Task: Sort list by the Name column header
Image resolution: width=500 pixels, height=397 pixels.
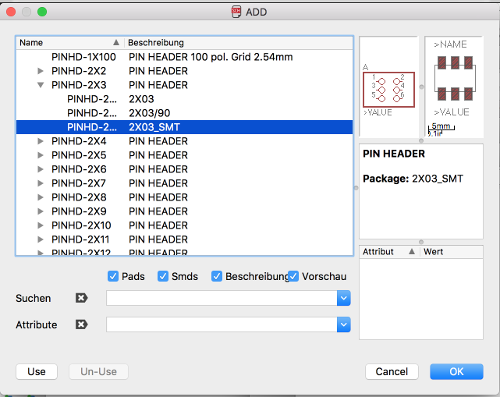Action: point(70,43)
